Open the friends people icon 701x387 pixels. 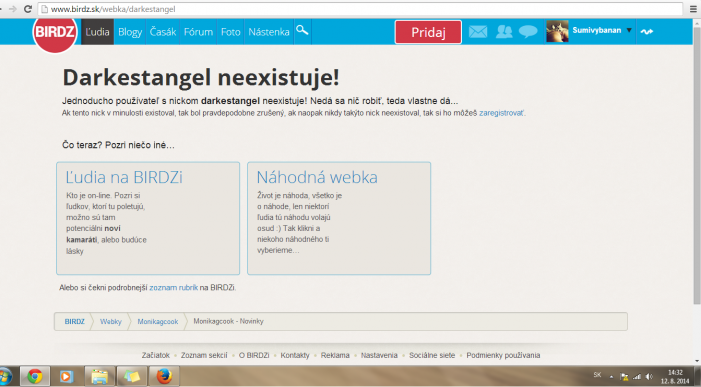click(x=503, y=31)
